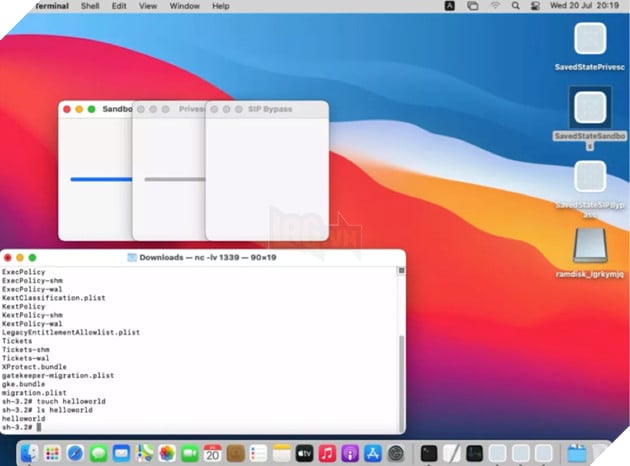The height and width of the screenshot is (466, 630).
Task: Click the blue progress bar in Sandbox window
Action: pyautogui.click(x=101, y=179)
